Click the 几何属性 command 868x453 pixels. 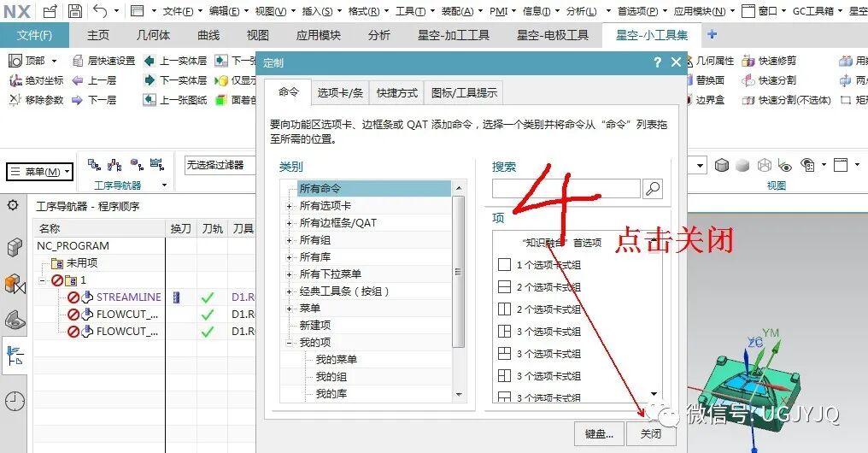tap(710, 61)
